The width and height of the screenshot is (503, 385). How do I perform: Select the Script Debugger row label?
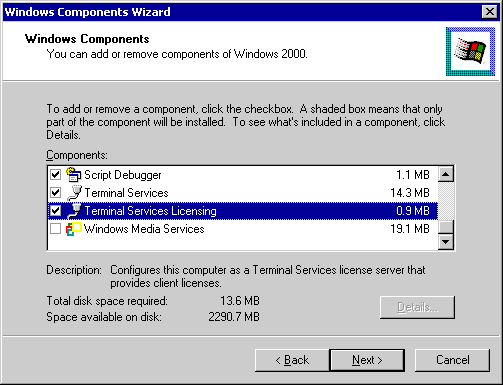(123, 175)
